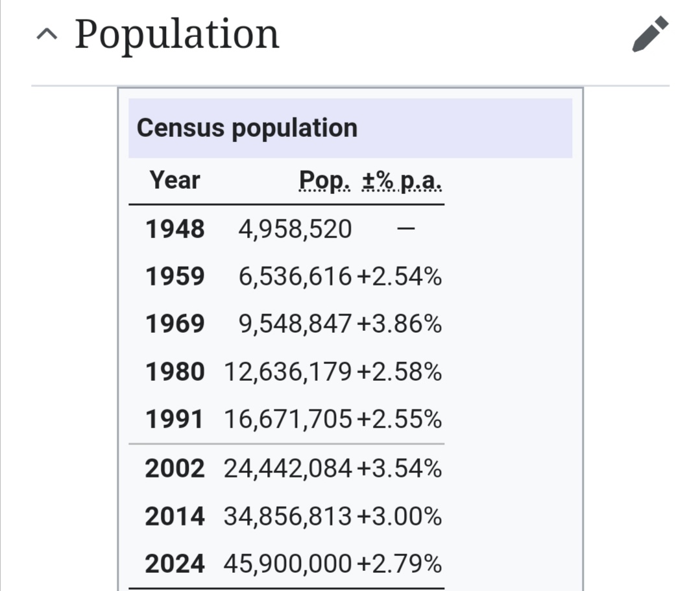Click the +3.86% growth value
The height and width of the screenshot is (591, 700).
(400, 324)
